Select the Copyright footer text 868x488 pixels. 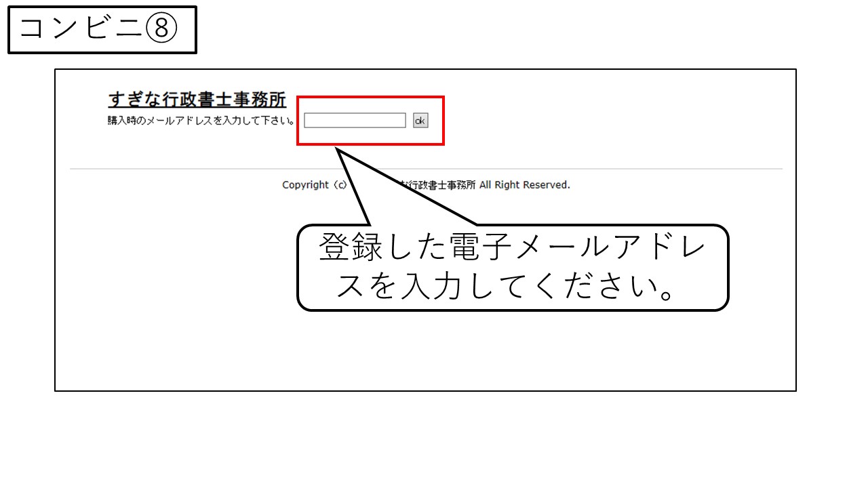click(426, 185)
